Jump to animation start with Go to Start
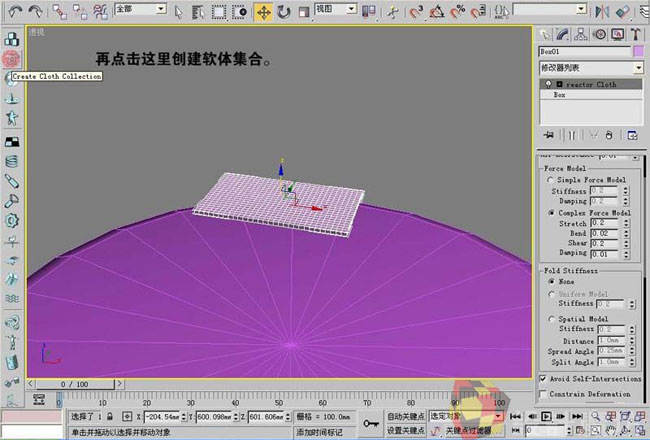The width and height of the screenshot is (650, 440). tap(516, 416)
